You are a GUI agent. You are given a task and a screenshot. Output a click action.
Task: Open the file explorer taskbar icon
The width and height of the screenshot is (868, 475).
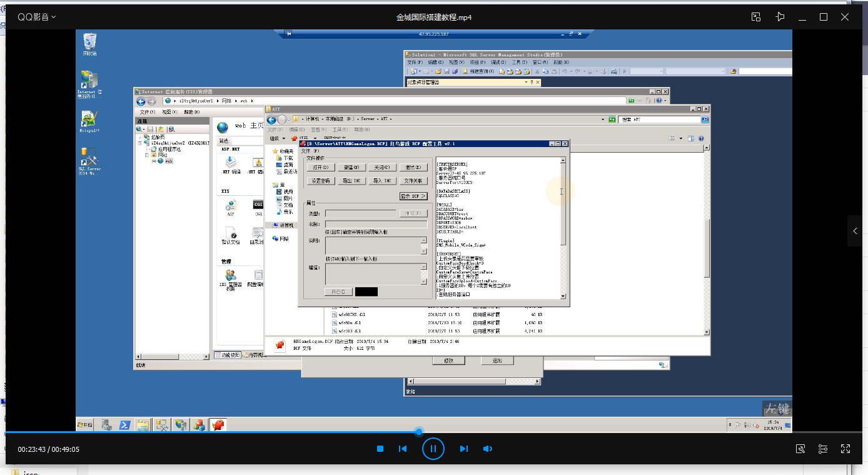coord(143,425)
